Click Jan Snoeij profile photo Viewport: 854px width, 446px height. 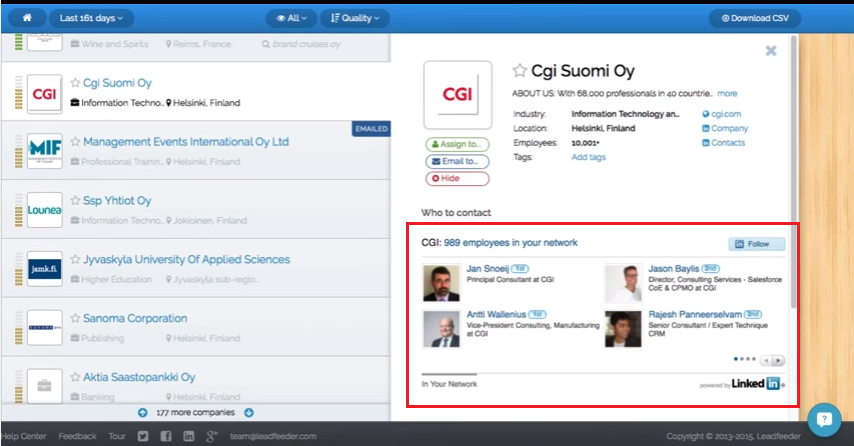(441, 283)
